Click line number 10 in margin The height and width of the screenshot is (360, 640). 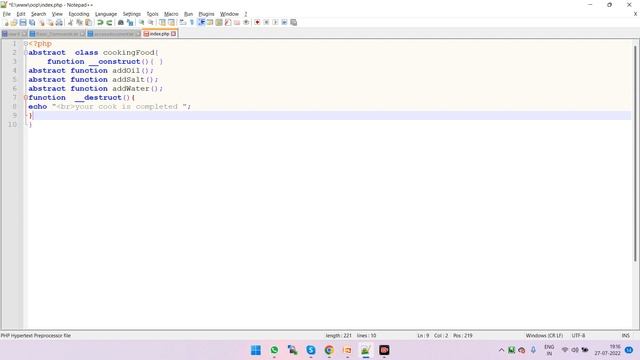(12, 124)
